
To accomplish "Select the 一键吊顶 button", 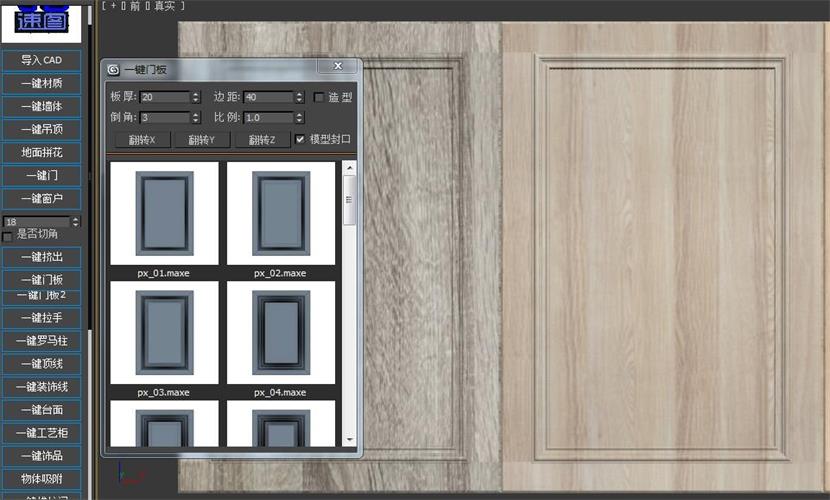I will [41, 129].
